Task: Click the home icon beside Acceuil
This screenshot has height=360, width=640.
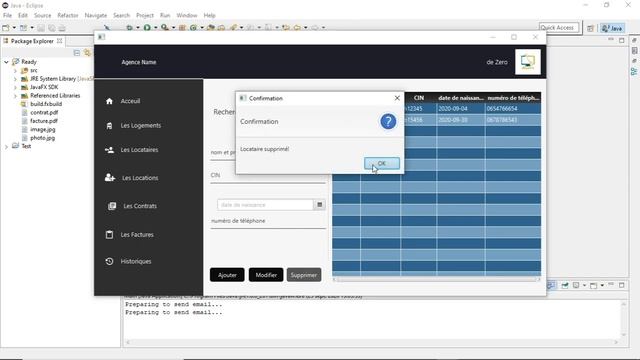Action: pos(109,101)
